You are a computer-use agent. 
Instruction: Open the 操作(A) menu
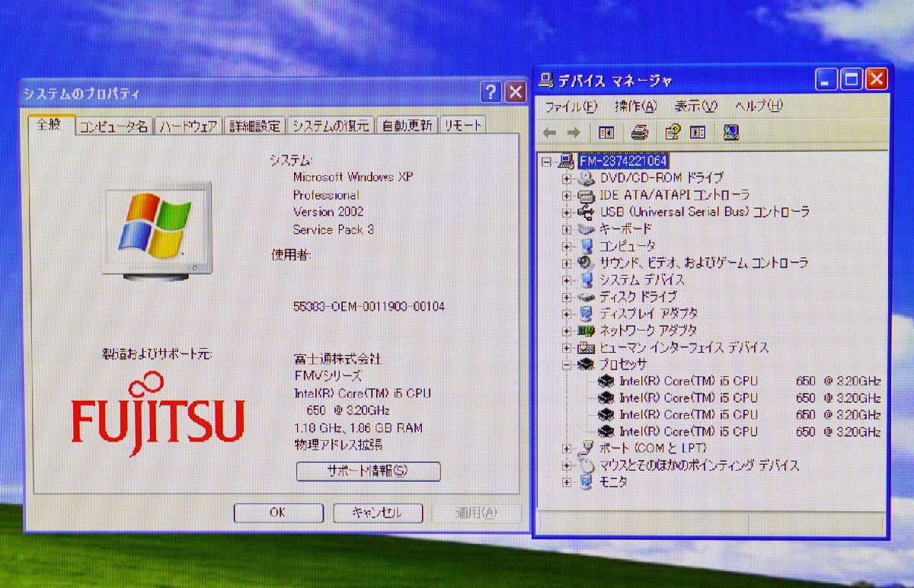pyautogui.click(x=635, y=106)
